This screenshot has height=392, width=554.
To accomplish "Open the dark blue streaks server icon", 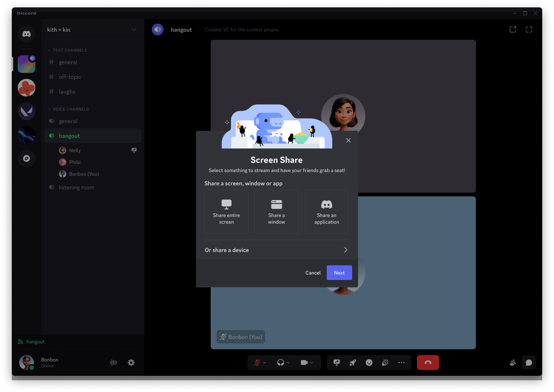I will pyautogui.click(x=27, y=135).
